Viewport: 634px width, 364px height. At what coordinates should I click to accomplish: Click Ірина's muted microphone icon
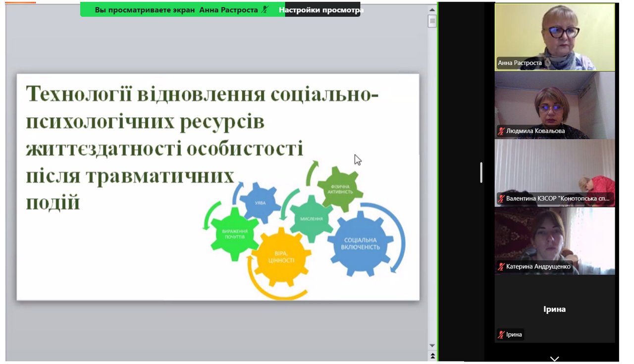click(x=501, y=334)
